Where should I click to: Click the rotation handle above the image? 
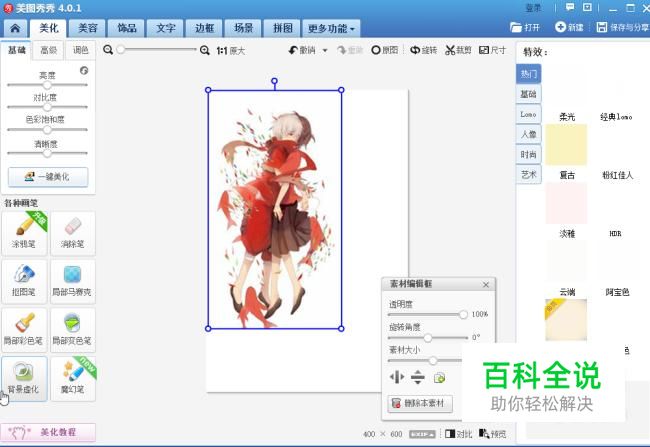[x=274, y=81]
